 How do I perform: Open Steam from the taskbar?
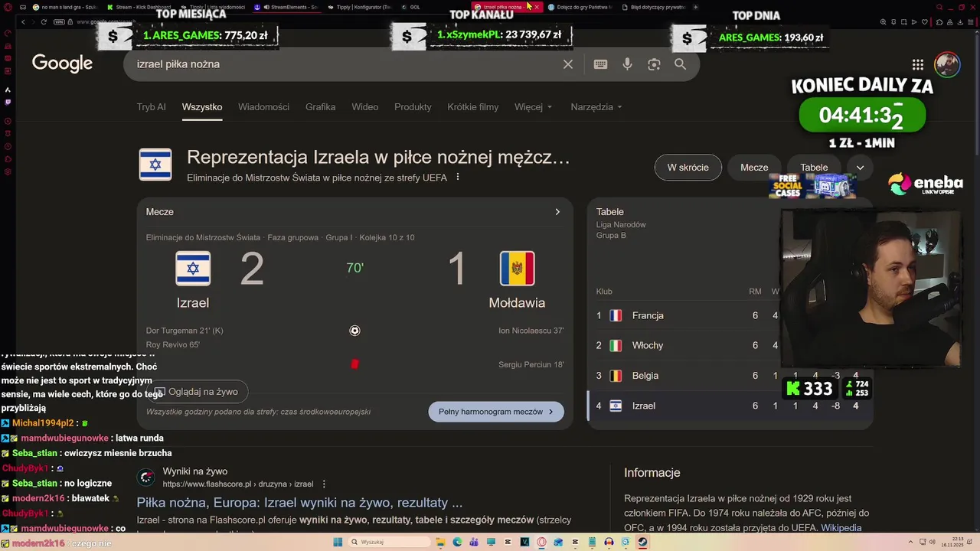pyautogui.click(x=642, y=542)
